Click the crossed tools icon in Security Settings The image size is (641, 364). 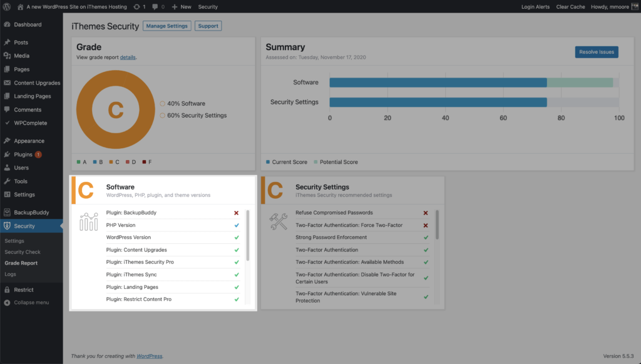(279, 221)
